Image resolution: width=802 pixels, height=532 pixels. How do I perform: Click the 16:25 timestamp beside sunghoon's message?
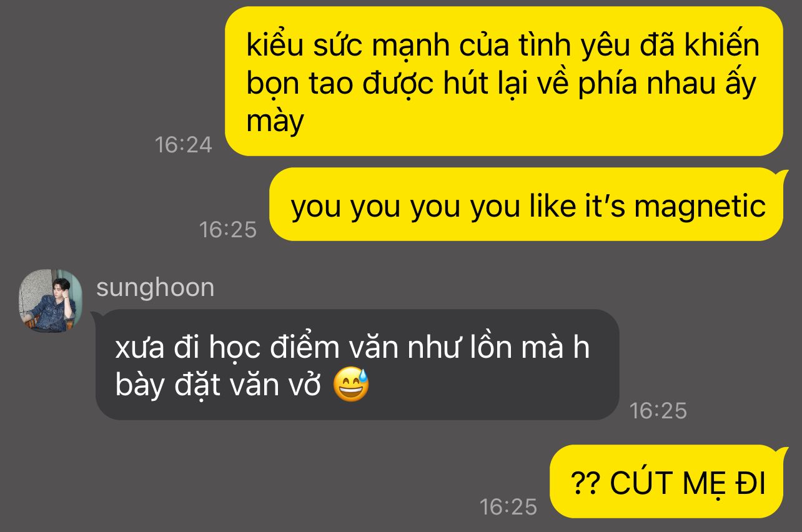point(658,411)
